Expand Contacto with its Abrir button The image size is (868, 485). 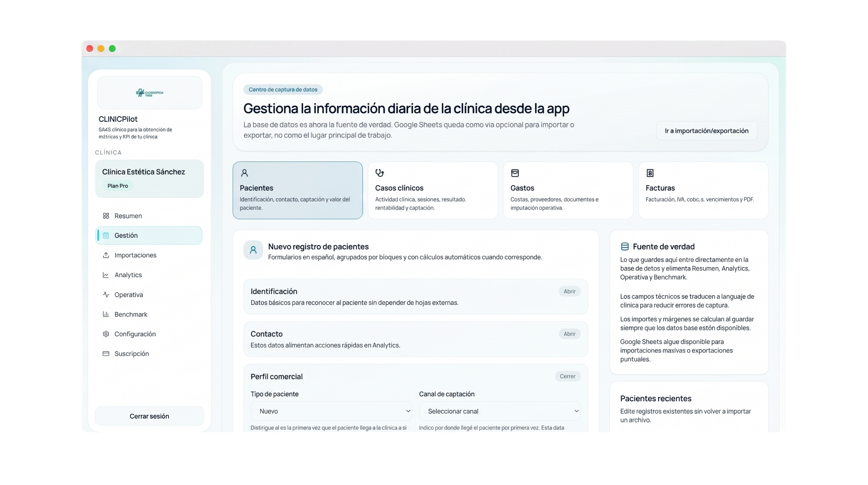coord(570,334)
